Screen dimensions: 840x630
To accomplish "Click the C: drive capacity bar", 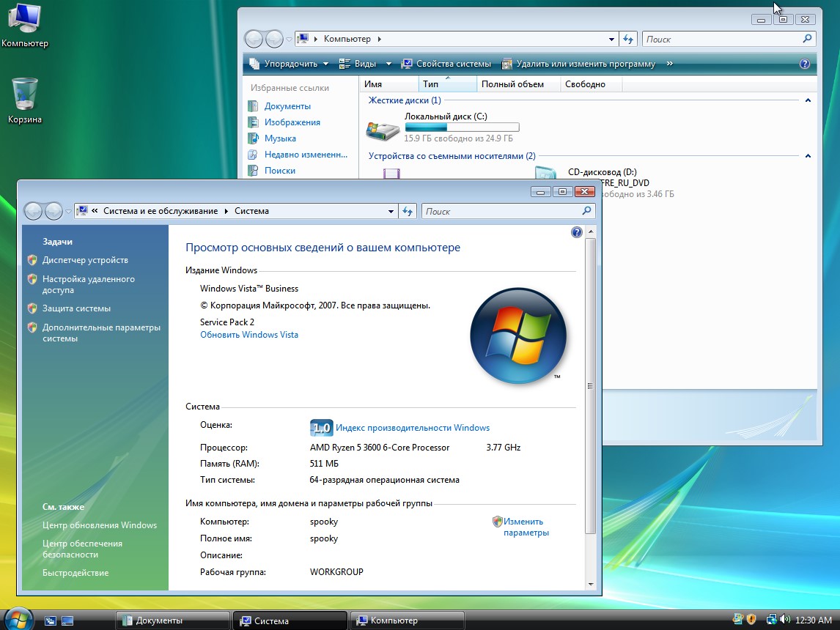I will tap(462, 127).
